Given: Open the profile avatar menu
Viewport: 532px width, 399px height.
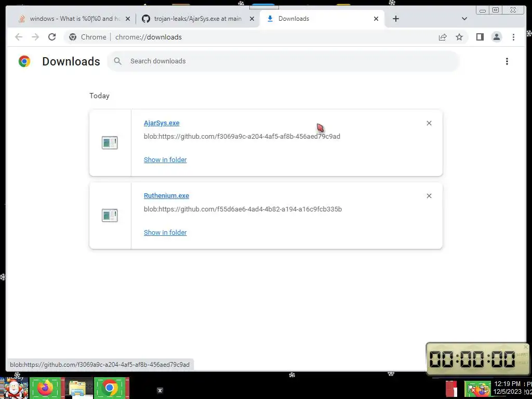Looking at the screenshot, I should [496, 37].
